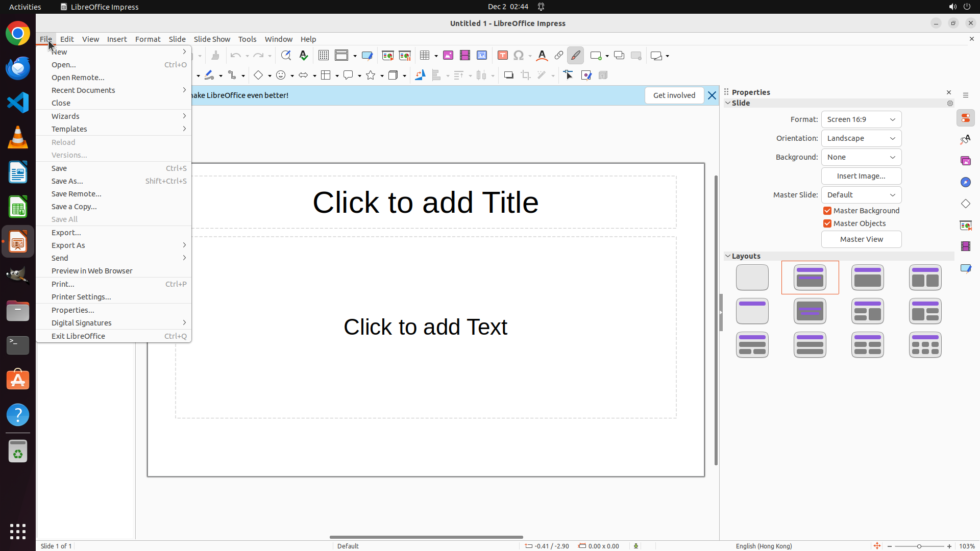Open the slide Format dropdown
980x551 pixels.
[861, 119]
